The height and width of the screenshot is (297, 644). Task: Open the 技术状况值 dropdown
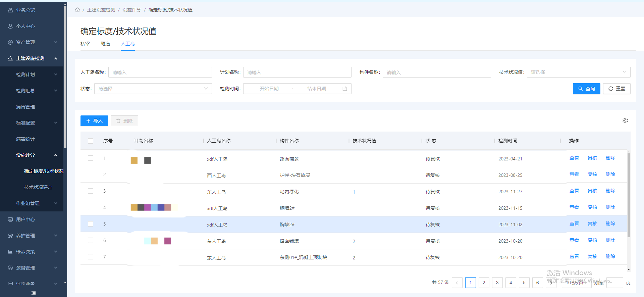[x=579, y=72]
